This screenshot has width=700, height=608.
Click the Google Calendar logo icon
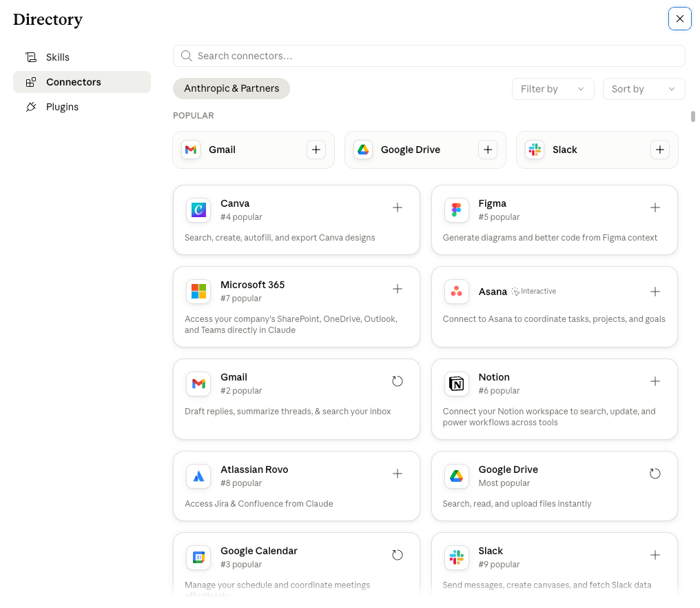click(x=198, y=557)
